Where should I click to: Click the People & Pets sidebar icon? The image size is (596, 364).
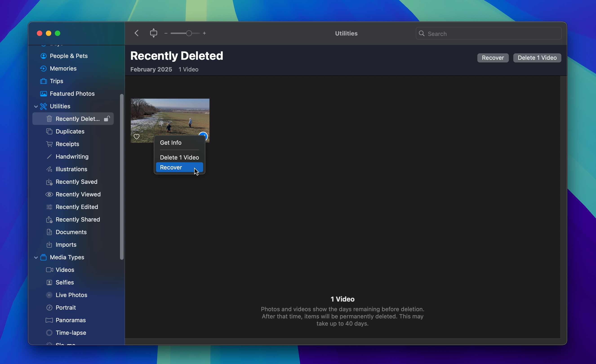[x=43, y=56]
